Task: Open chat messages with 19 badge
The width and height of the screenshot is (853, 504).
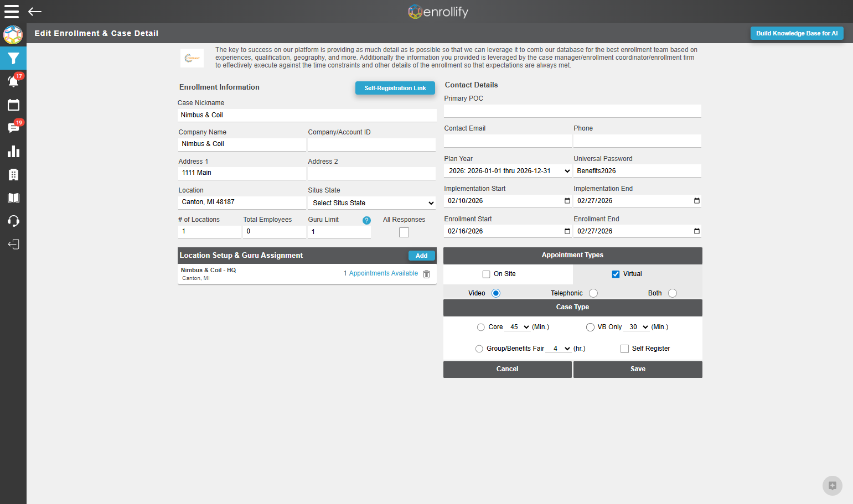Action: pos(13,128)
